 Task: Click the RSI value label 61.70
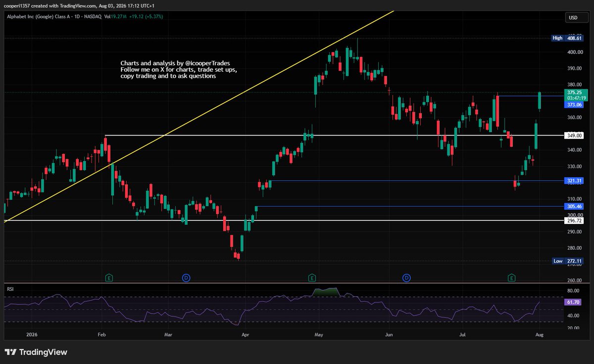(x=574, y=301)
